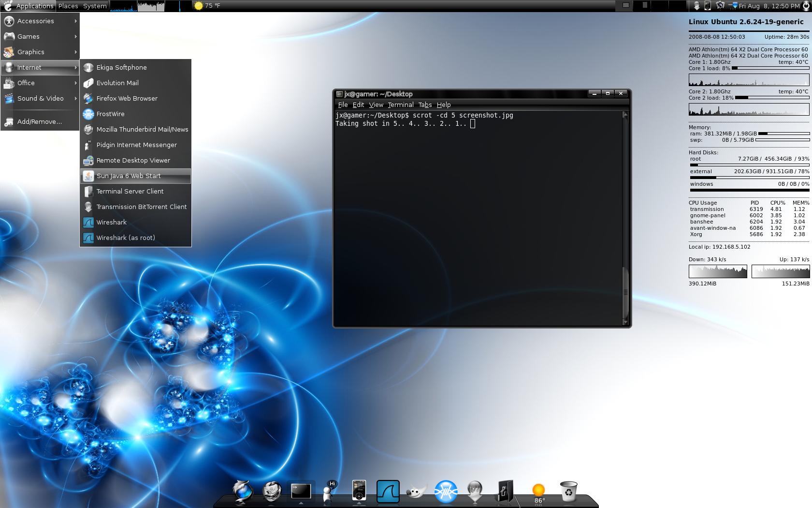Expand the Graphics submenu arrow

click(76, 52)
